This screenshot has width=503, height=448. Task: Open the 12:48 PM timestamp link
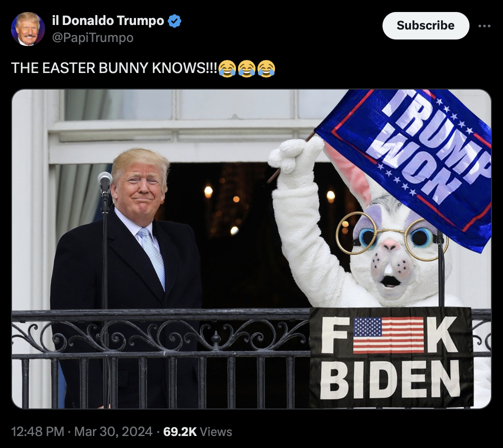point(37,431)
